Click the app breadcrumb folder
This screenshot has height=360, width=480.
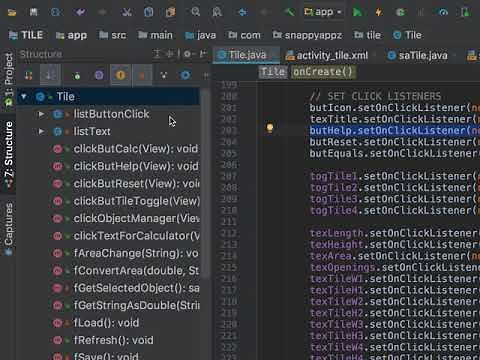tap(71, 35)
